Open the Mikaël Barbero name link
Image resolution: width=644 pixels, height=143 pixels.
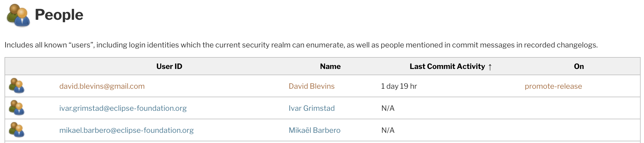(314, 130)
